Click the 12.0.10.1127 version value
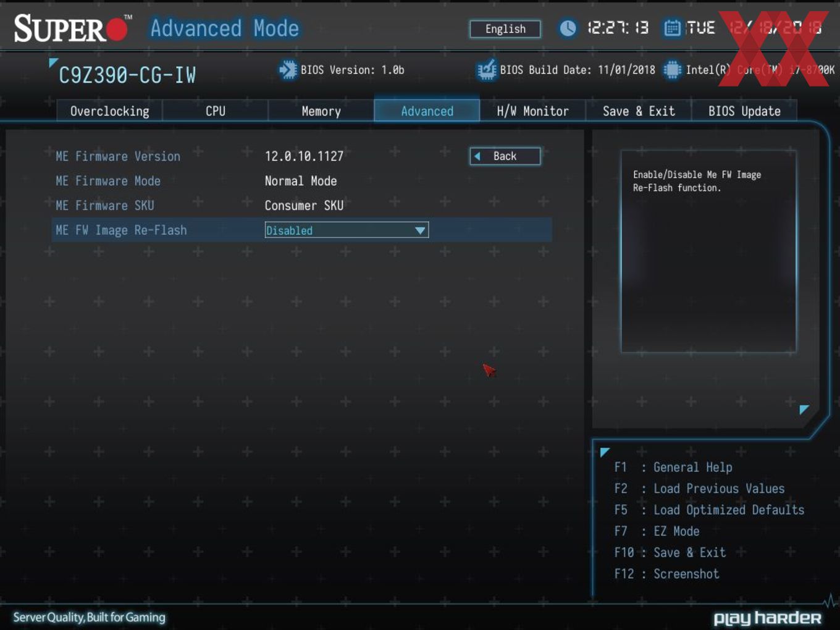 pyautogui.click(x=304, y=156)
